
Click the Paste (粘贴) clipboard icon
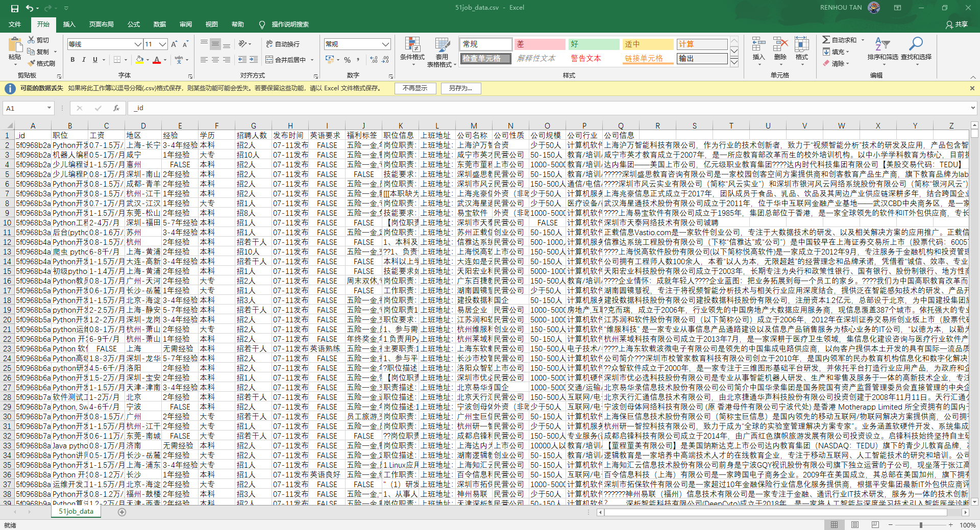15,45
